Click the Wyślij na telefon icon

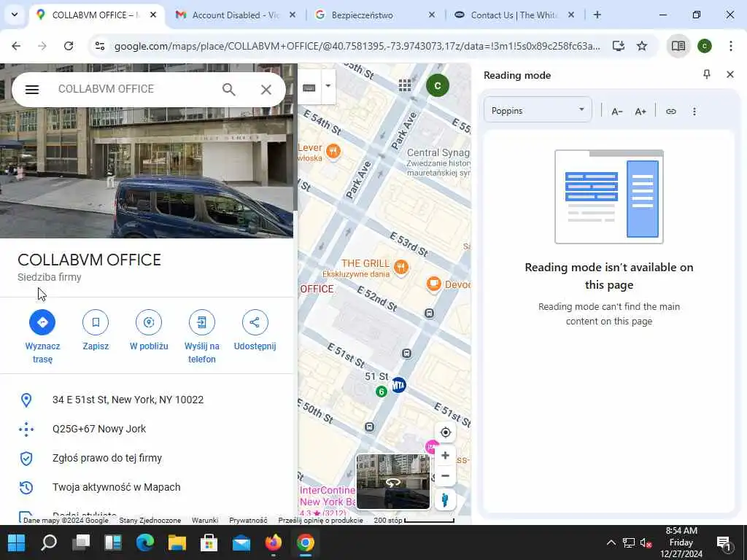[202, 322]
